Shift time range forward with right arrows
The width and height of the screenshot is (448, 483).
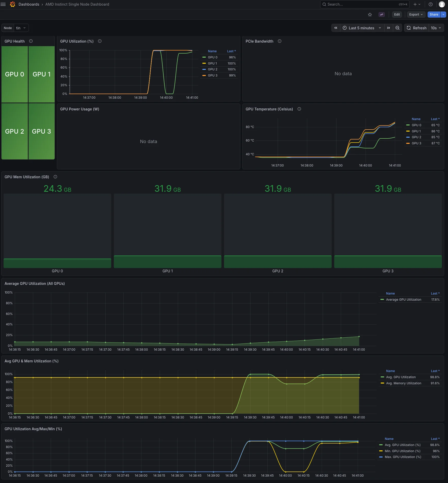[389, 28]
